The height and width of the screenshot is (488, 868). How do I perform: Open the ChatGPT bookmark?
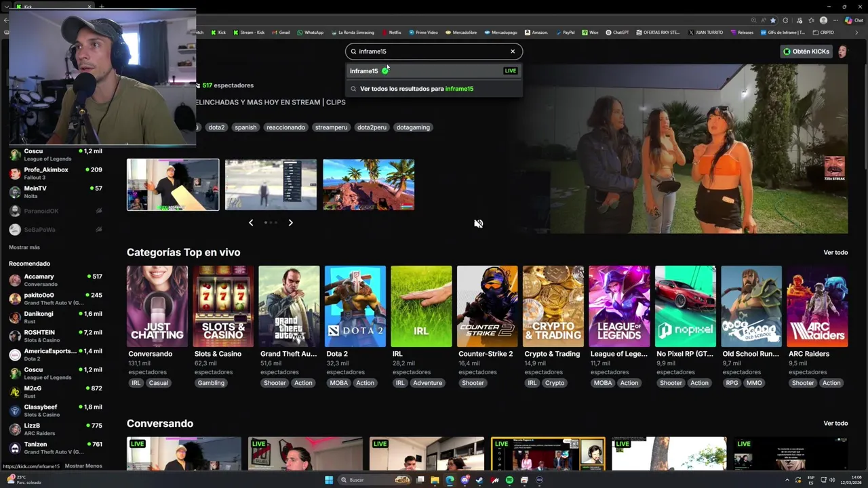point(618,33)
